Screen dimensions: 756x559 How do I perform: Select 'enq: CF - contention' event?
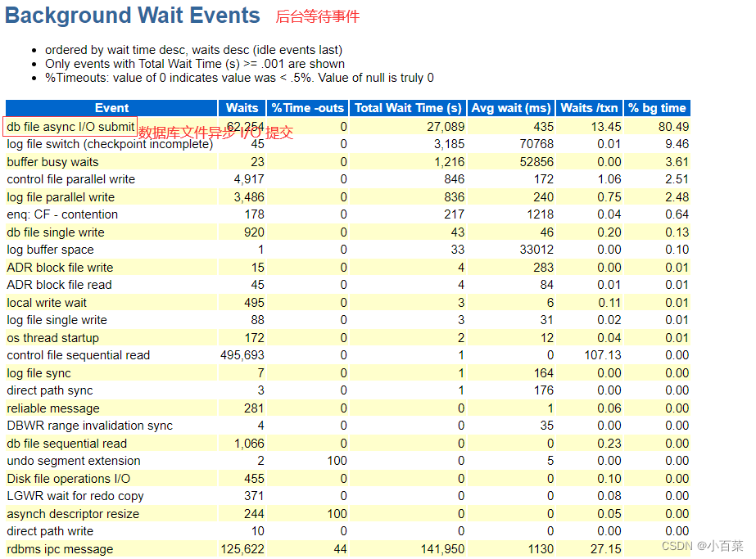coord(62,214)
